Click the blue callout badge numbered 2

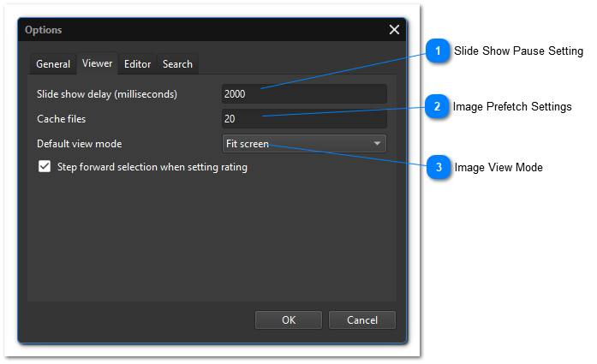[x=438, y=107]
